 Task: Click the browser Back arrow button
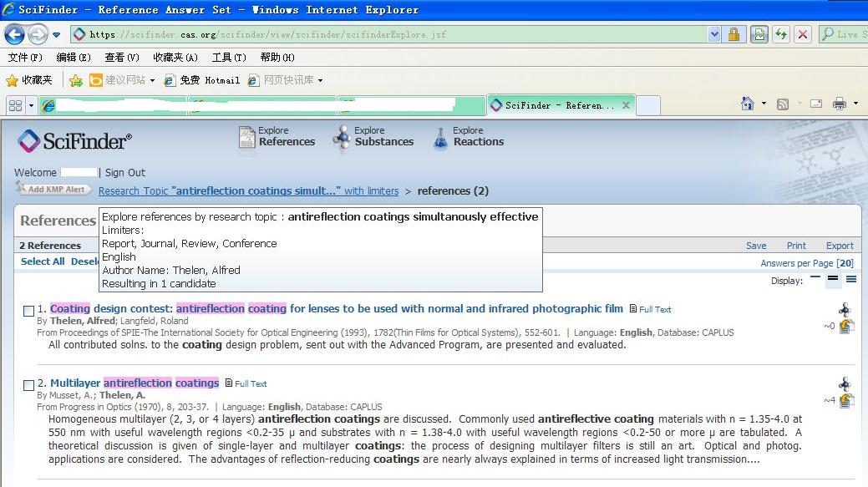pyautogui.click(x=14, y=34)
